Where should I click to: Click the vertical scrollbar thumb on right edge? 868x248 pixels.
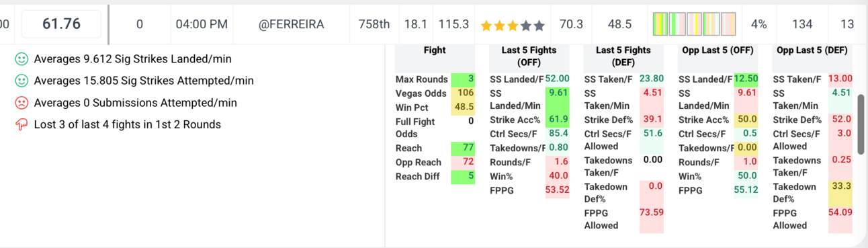861,125
